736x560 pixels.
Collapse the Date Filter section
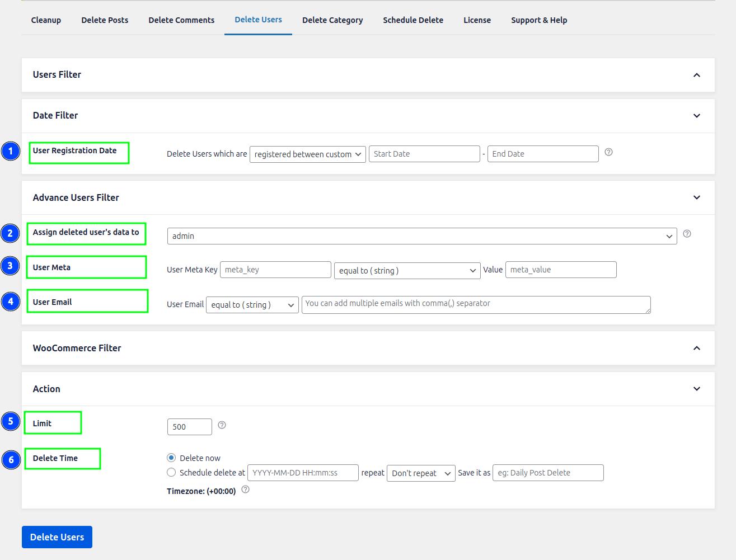tap(696, 116)
